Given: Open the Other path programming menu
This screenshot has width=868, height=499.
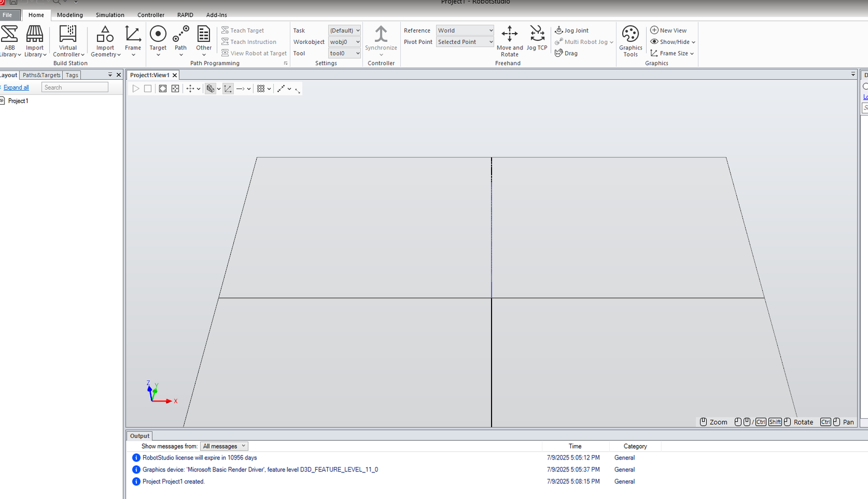Looking at the screenshot, I should point(204,41).
